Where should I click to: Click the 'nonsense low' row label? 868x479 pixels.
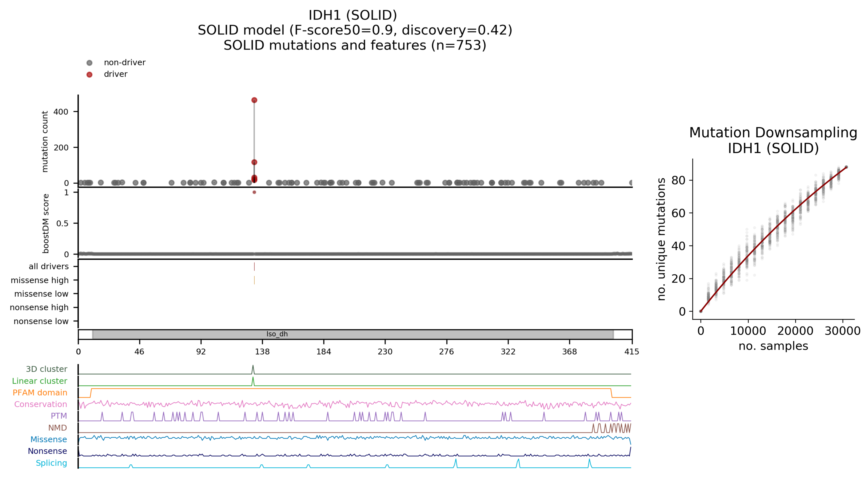[41, 321]
